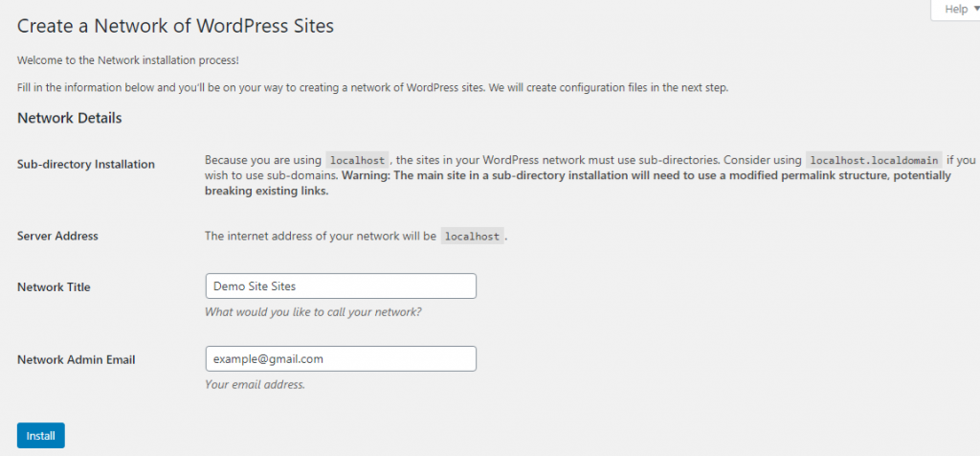980x456 pixels.
Task: Click the arrow beside Help
Action: coord(976,10)
